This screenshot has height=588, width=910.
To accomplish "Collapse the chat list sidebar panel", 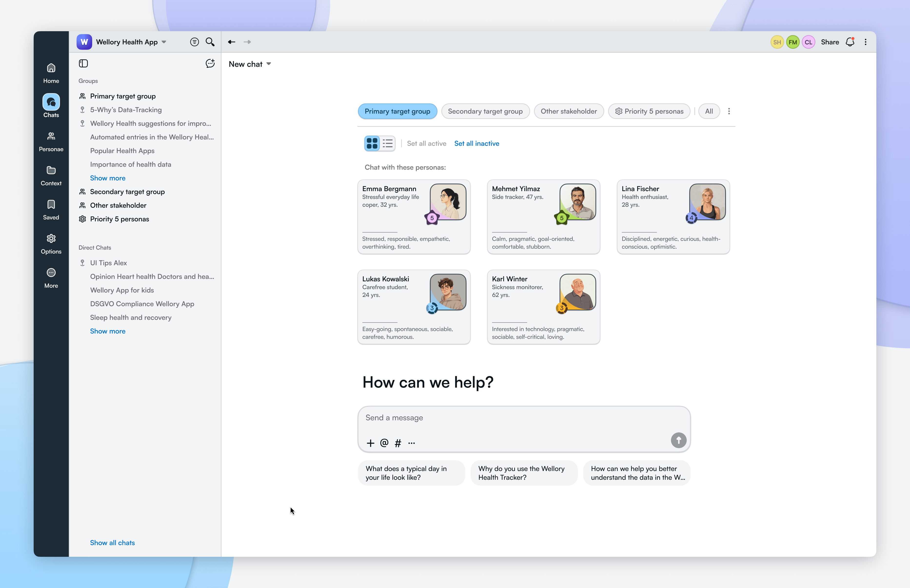I will pyautogui.click(x=83, y=63).
